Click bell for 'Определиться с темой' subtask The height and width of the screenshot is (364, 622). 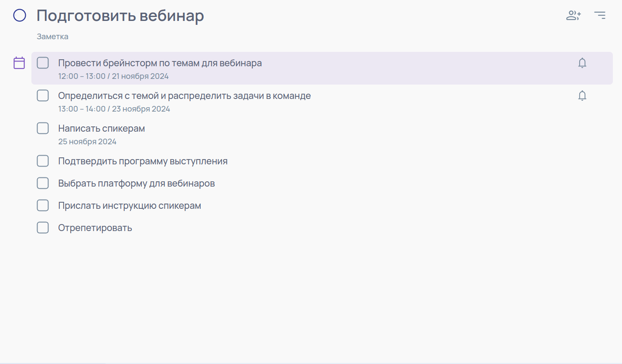pyautogui.click(x=582, y=96)
